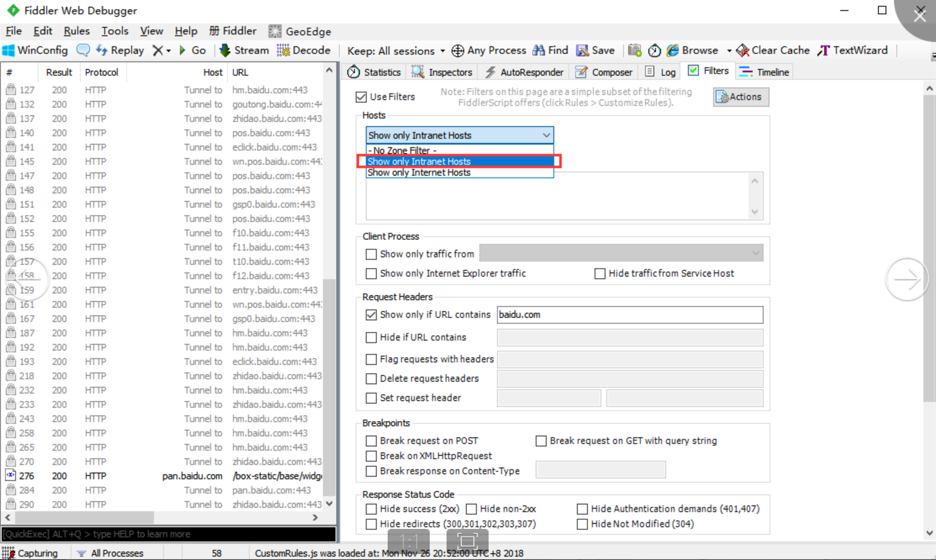Open the Keep: All sessions dropdown
Viewport: 936px width, 560px height.
tap(396, 51)
